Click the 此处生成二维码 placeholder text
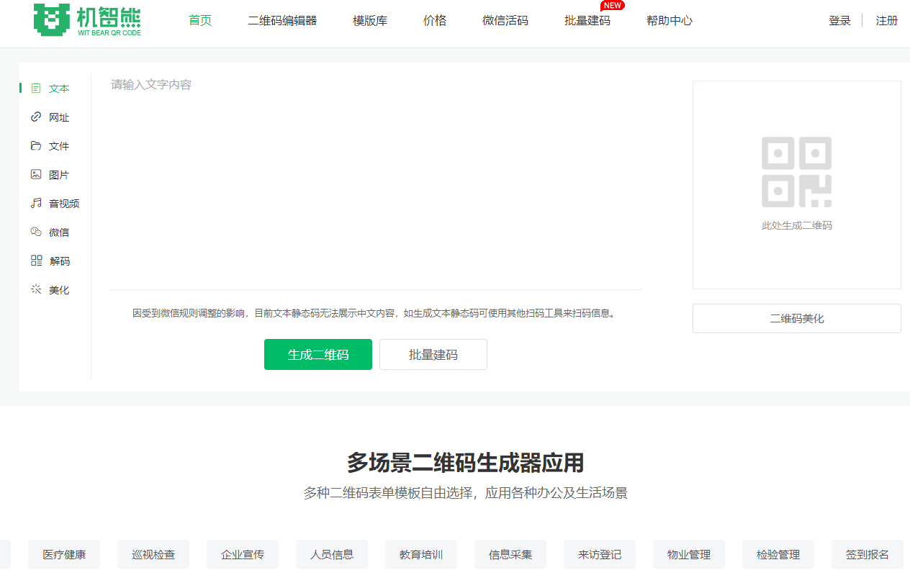 coord(797,225)
